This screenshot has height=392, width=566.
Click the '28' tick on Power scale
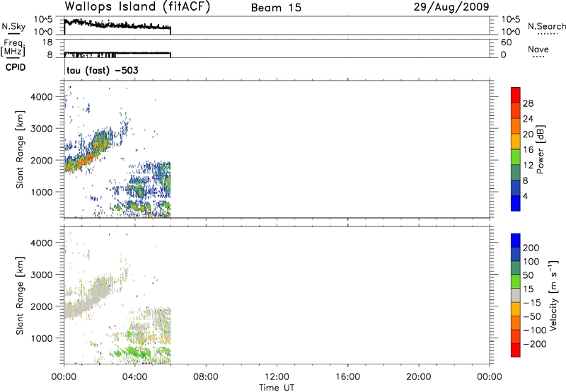coord(528,103)
